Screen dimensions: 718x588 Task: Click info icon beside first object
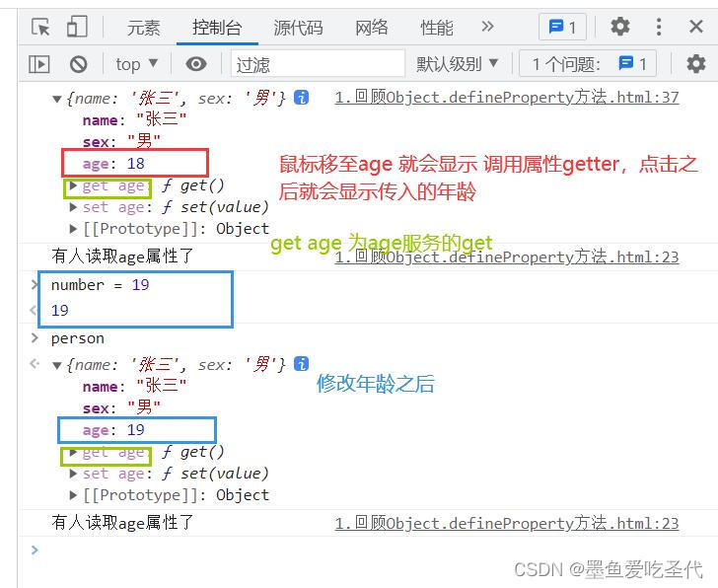(x=302, y=97)
